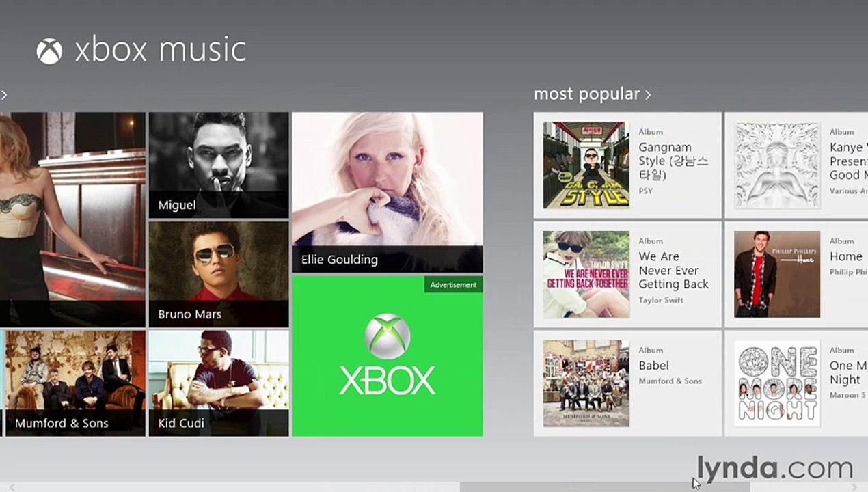868x492 pixels.
Task: Click the Xbox logo icon beside title
Action: tap(49, 51)
